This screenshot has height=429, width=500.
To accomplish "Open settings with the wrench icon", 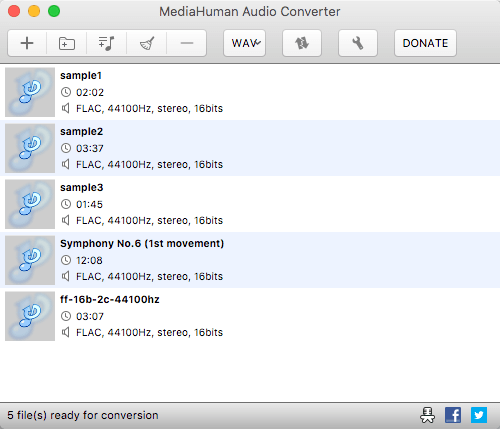I will [358, 43].
